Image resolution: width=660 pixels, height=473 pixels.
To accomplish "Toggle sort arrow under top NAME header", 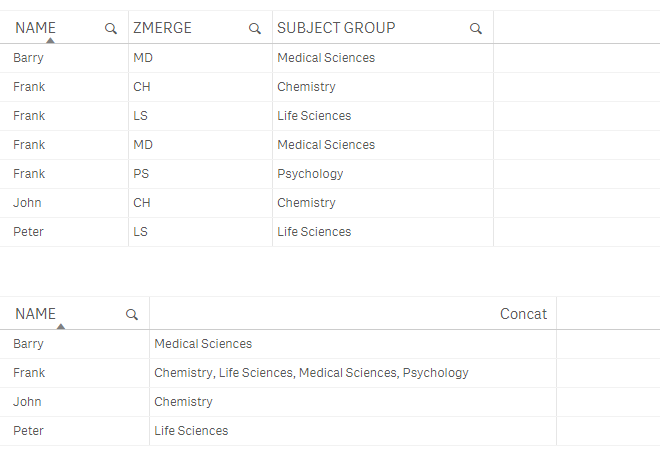I will point(50,41).
